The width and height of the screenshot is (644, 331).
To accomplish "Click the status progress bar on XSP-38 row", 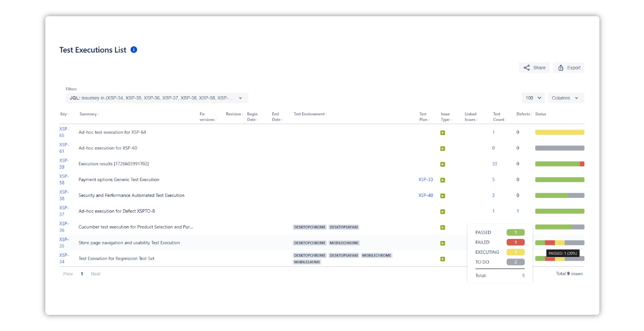I will 560,195.
